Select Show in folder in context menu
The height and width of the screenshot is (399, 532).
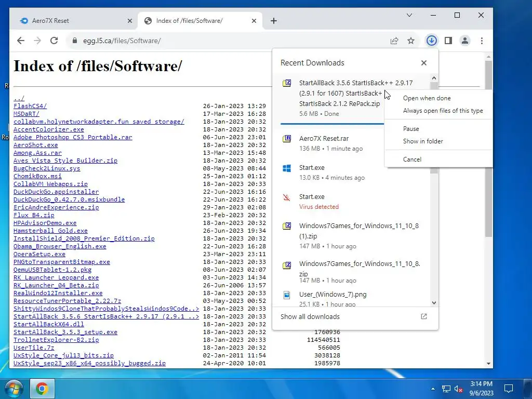pyautogui.click(x=423, y=141)
